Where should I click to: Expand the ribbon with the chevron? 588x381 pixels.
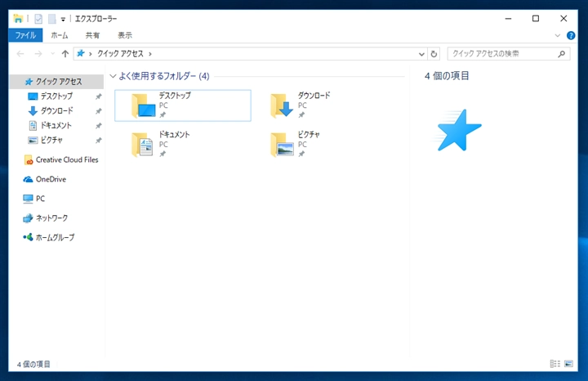point(557,36)
